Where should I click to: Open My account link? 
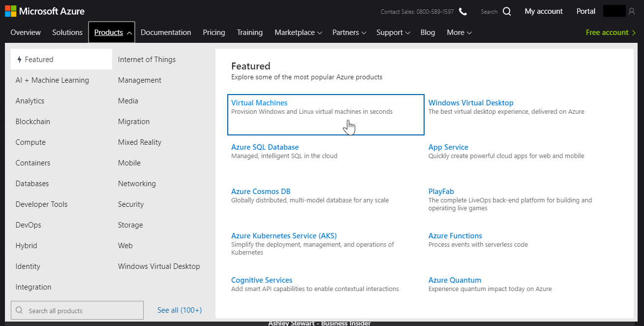[x=544, y=11]
